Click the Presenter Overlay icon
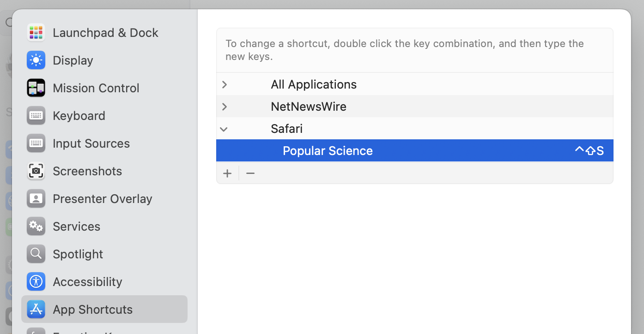Screen dimensions: 644x334 36,199
